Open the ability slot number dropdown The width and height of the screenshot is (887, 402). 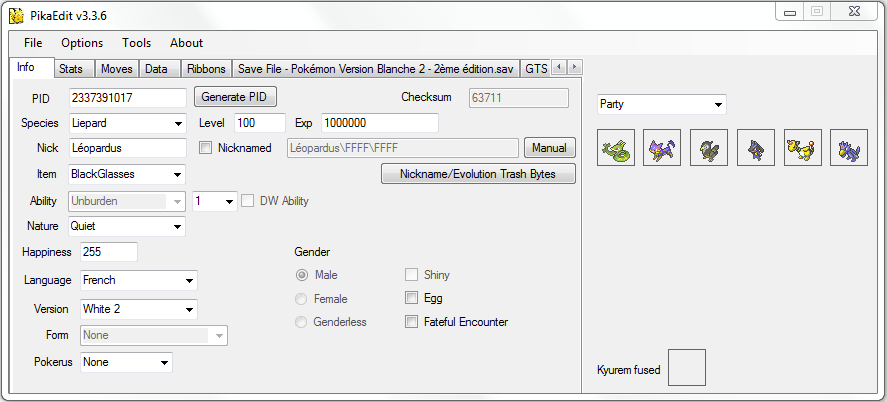tap(215, 201)
